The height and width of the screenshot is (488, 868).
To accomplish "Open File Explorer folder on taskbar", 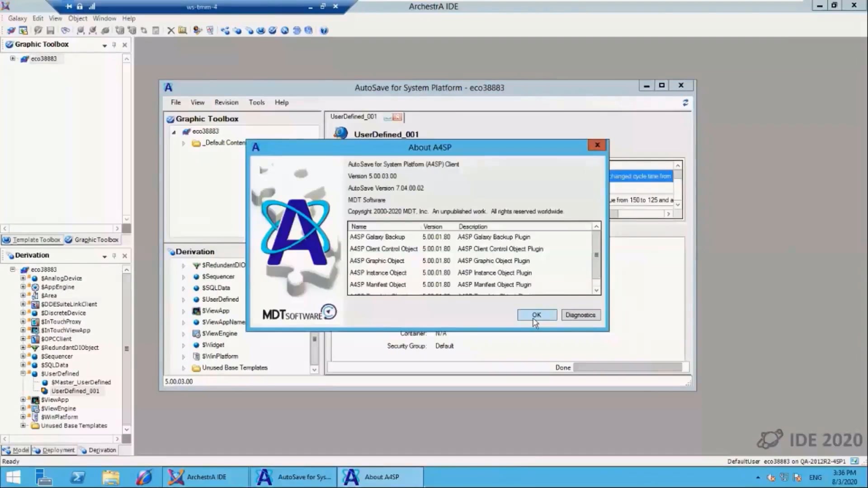I will coord(111,477).
